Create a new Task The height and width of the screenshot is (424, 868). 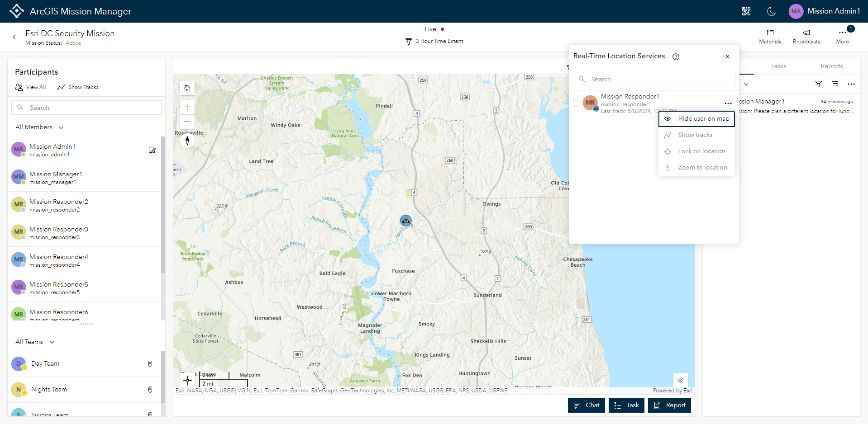coord(626,405)
